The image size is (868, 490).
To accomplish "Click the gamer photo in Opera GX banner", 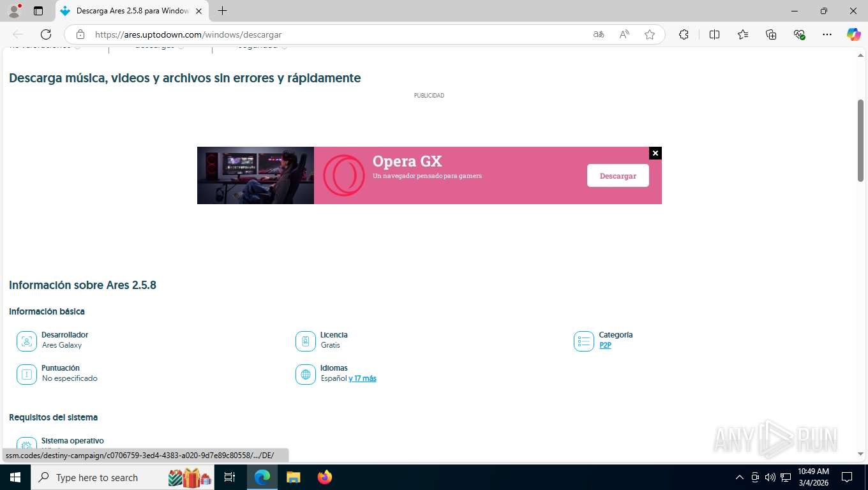I will point(255,175).
